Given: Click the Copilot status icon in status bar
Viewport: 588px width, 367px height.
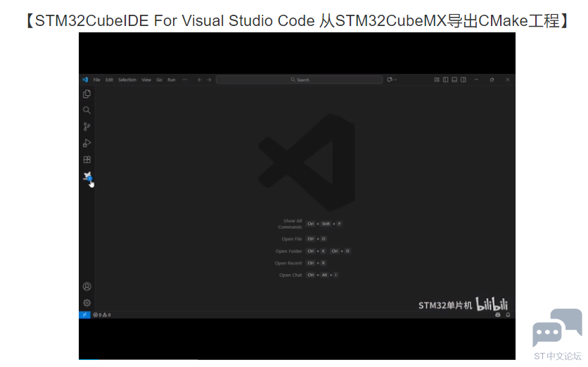Looking at the screenshot, I should point(498,315).
